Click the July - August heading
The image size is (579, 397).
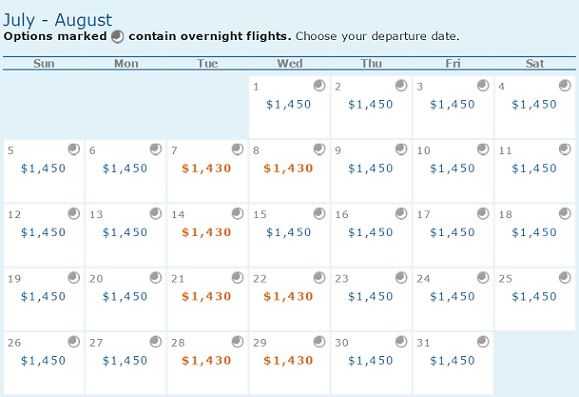(57, 20)
